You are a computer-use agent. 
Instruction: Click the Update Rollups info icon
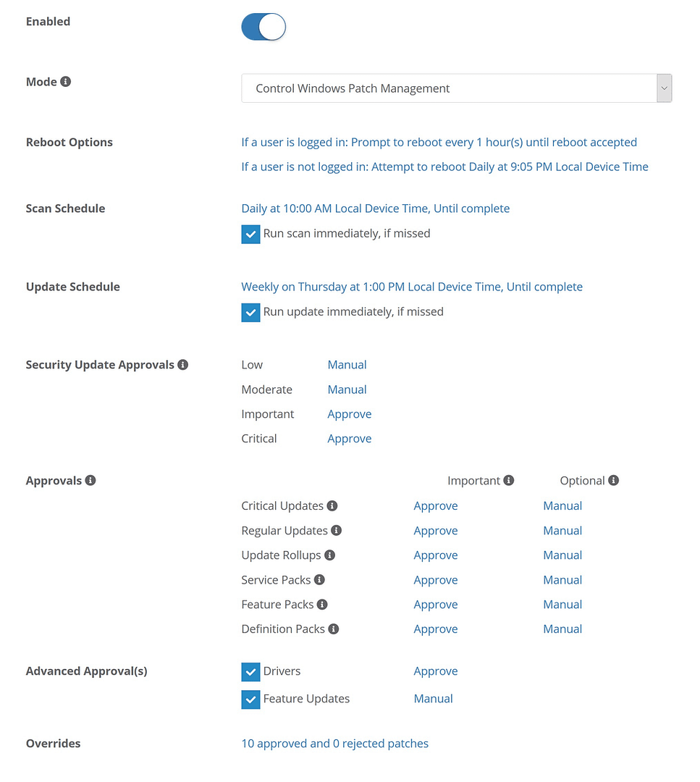(x=329, y=555)
